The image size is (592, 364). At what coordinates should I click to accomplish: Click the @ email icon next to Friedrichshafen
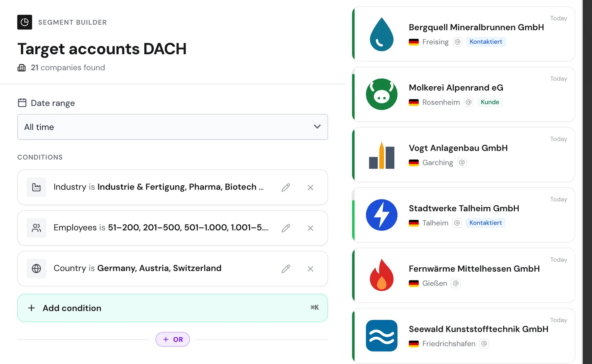(x=484, y=344)
